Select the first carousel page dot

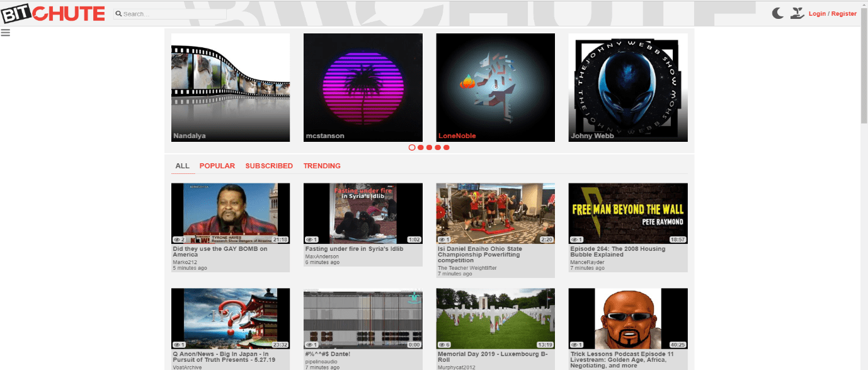pos(412,147)
